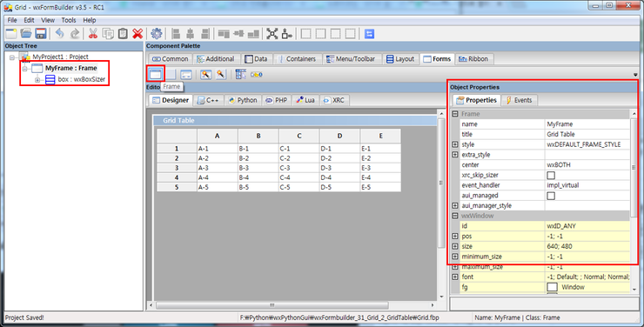Expand the style property row
The height and width of the screenshot is (327, 644).
pos(455,144)
